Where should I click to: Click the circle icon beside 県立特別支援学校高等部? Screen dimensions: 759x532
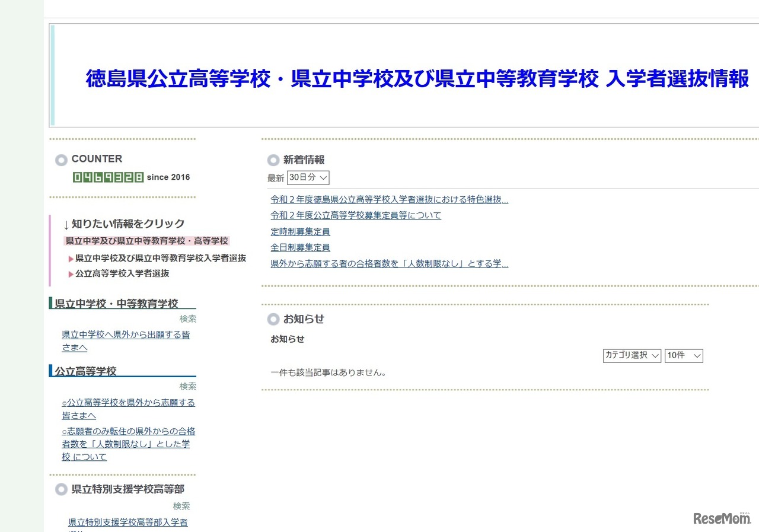click(61, 489)
